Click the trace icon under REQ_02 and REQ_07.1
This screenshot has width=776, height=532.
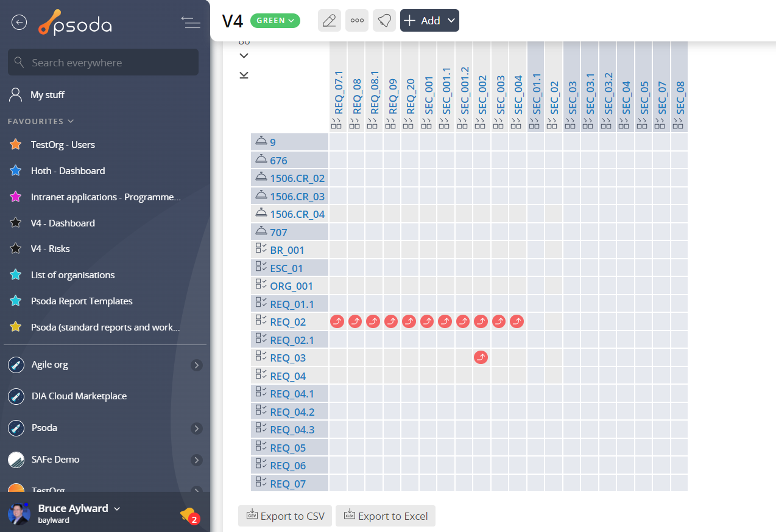337,321
